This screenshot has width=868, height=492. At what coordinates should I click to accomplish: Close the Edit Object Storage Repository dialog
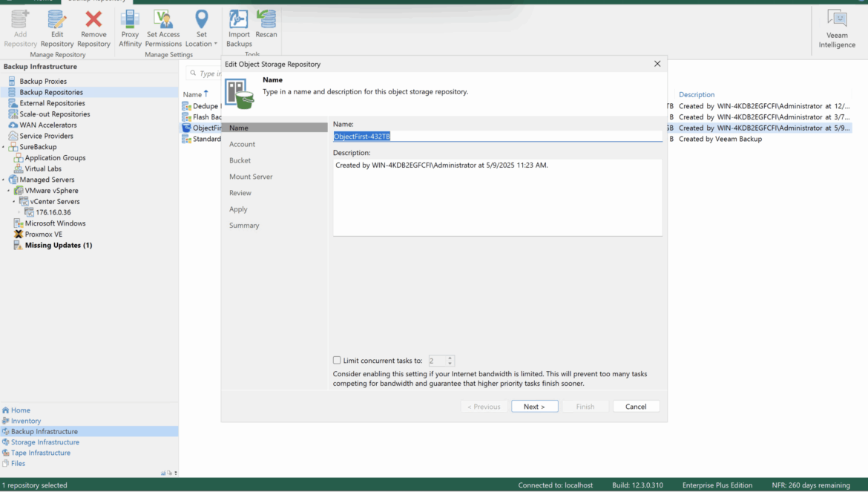tap(657, 64)
